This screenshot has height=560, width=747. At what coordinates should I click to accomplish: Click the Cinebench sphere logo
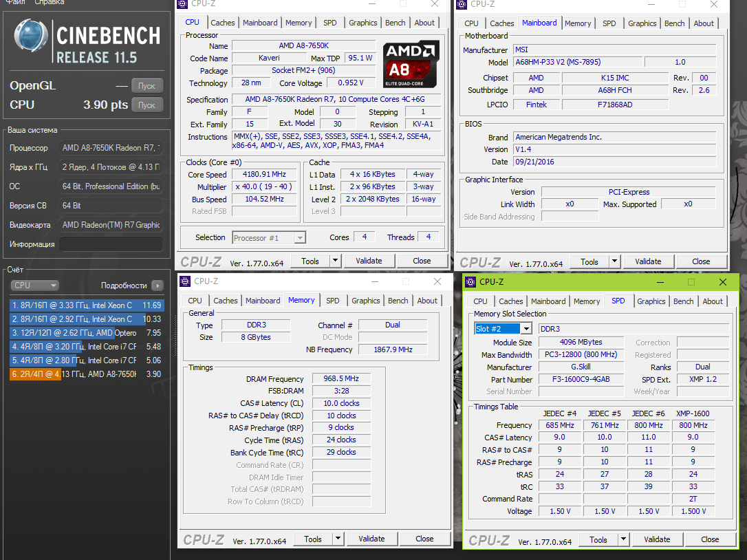[x=31, y=35]
